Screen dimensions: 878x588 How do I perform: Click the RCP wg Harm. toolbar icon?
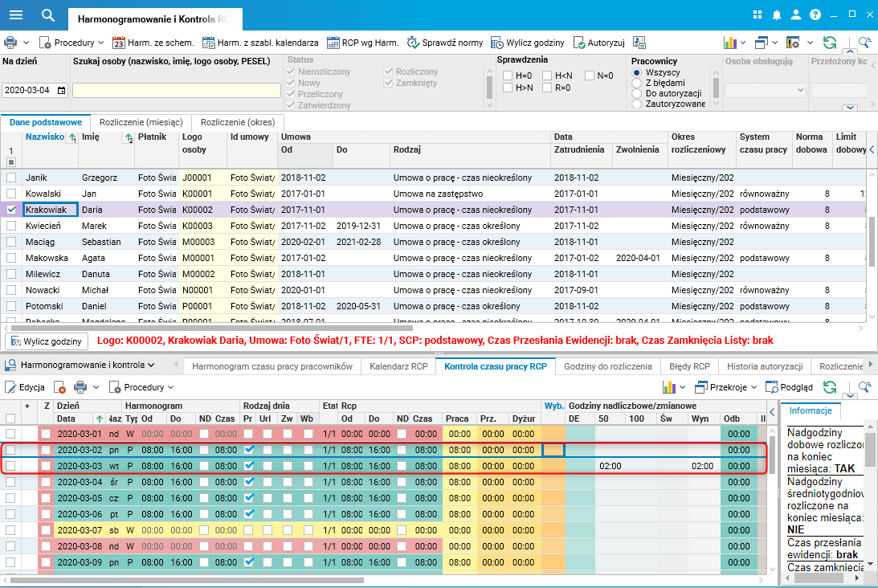pos(333,43)
